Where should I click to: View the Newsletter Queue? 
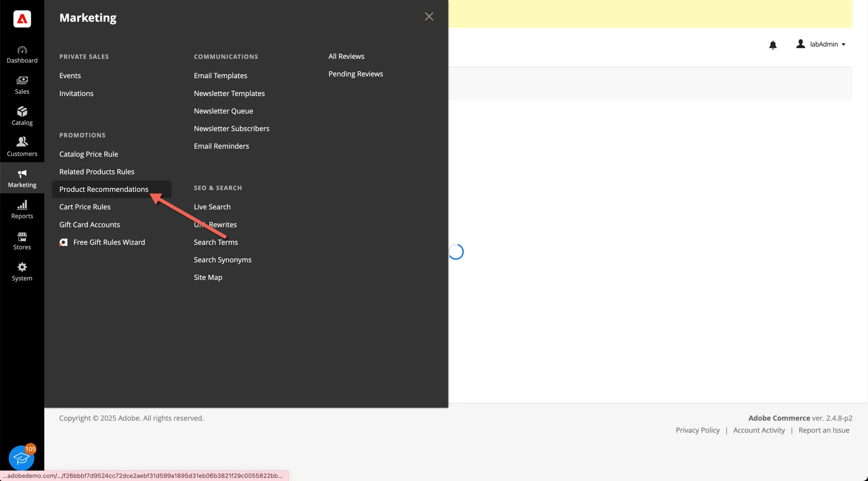224,111
